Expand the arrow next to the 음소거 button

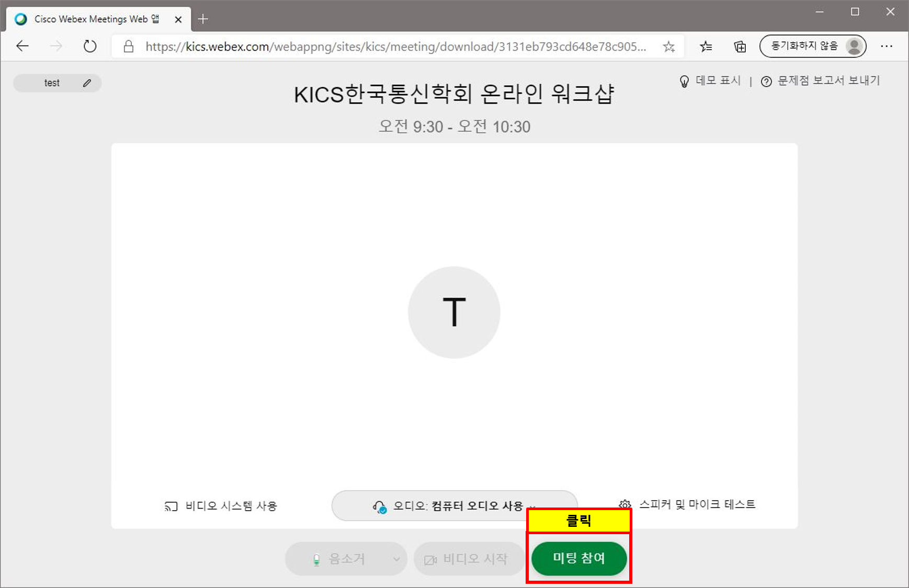point(397,559)
